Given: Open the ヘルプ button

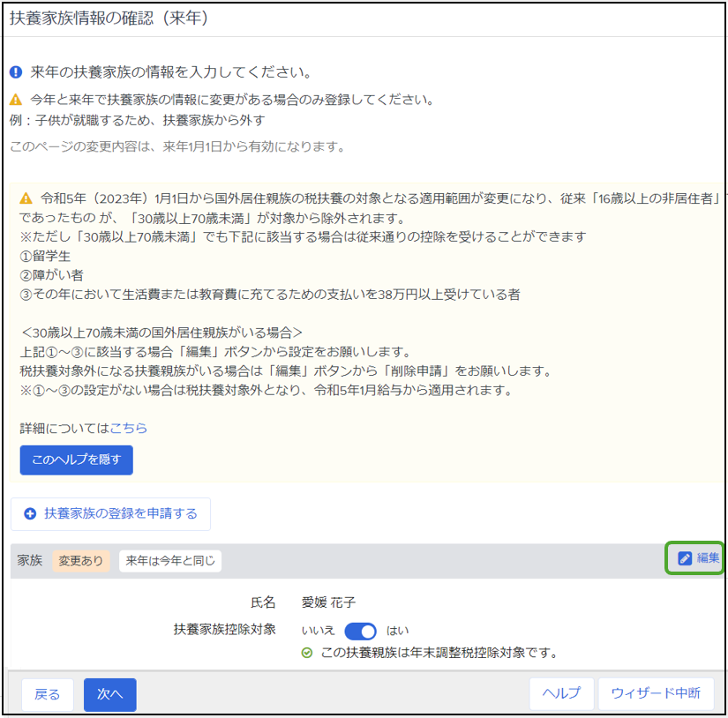Looking at the screenshot, I should [x=562, y=693].
